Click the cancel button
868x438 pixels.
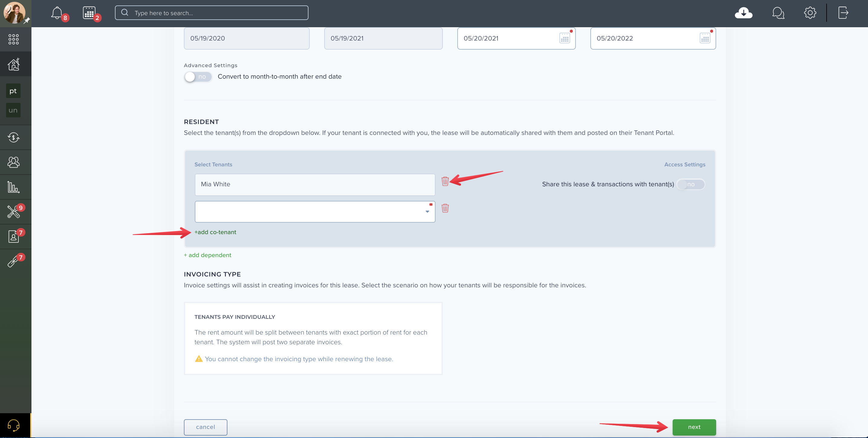coord(205,427)
